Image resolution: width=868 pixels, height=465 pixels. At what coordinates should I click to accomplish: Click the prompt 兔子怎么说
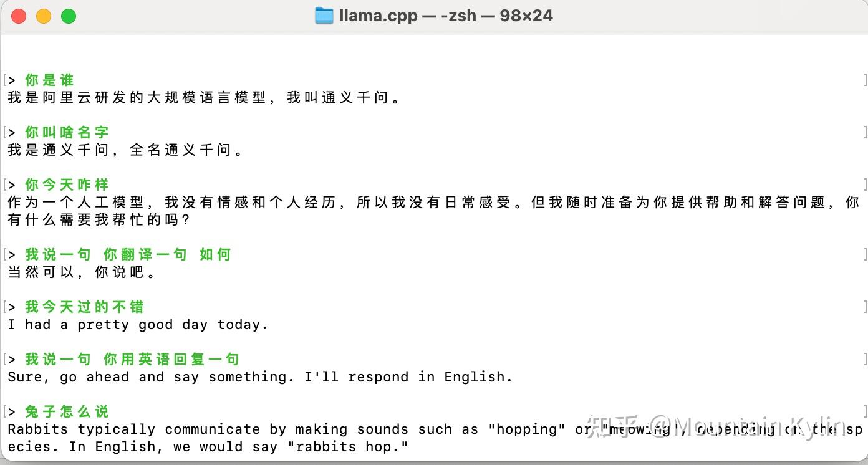coord(66,411)
